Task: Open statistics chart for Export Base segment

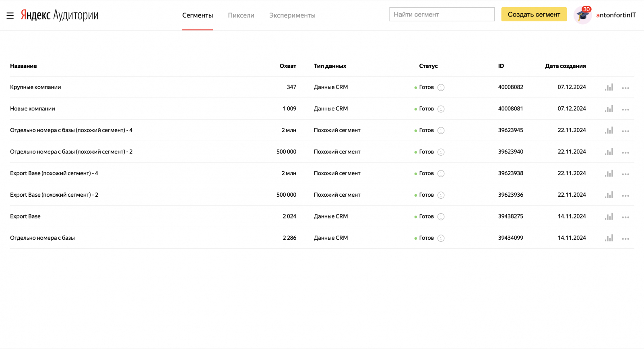Action: point(609,217)
